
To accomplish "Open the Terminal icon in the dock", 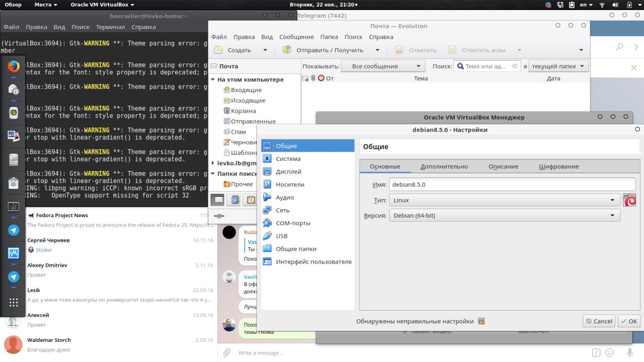I will [x=14, y=206].
